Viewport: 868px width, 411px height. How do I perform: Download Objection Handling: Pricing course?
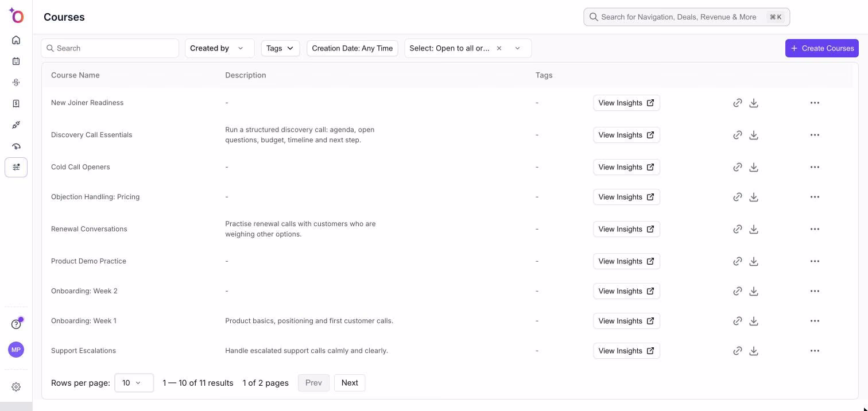(x=754, y=197)
